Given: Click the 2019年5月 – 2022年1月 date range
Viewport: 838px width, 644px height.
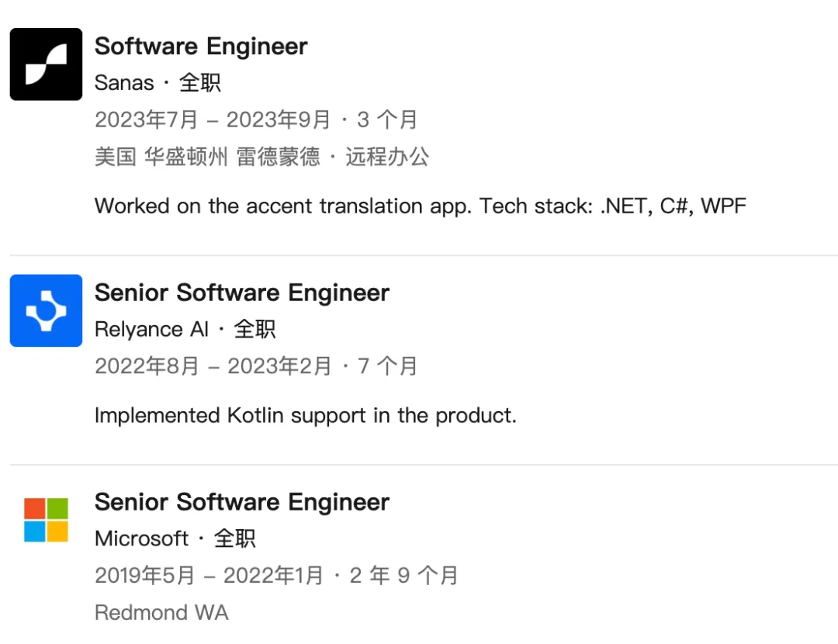Looking at the screenshot, I should (x=209, y=575).
